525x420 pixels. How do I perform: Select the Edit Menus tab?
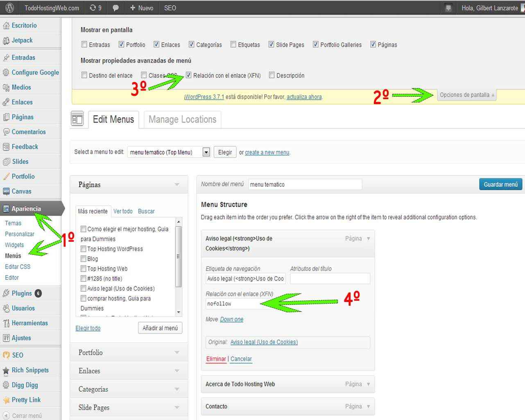click(113, 119)
